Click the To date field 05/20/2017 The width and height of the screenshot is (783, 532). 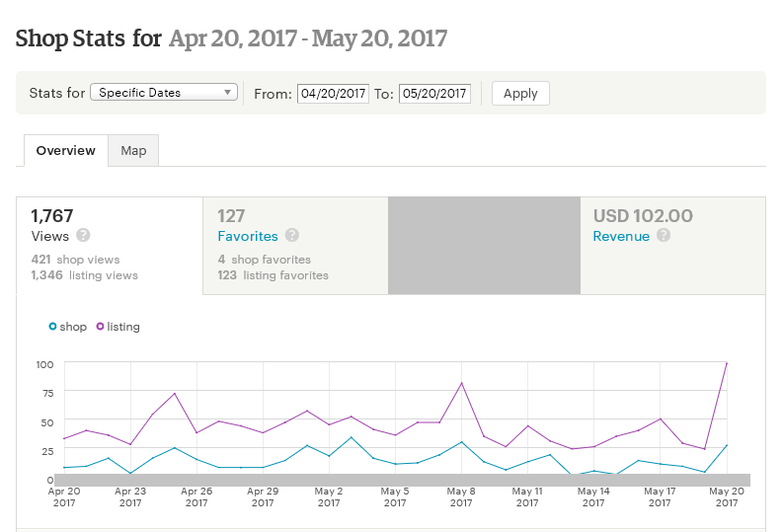pyautogui.click(x=434, y=94)
